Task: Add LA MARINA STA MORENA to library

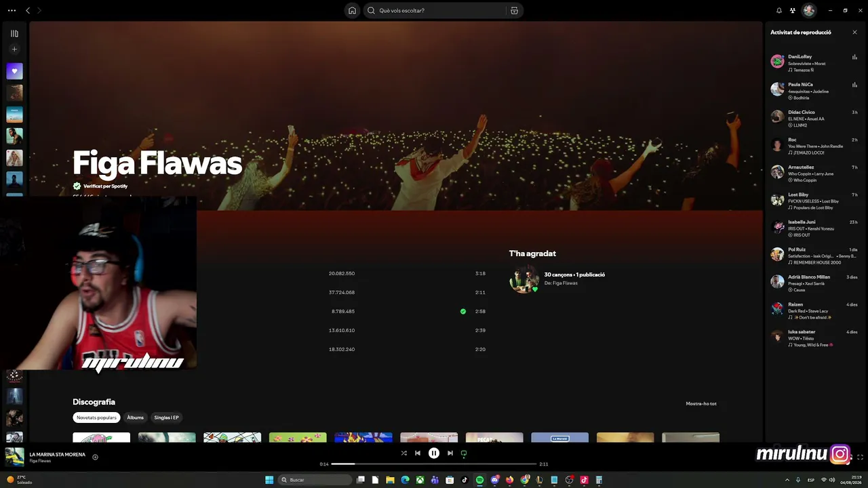Action: click(95, 457)
